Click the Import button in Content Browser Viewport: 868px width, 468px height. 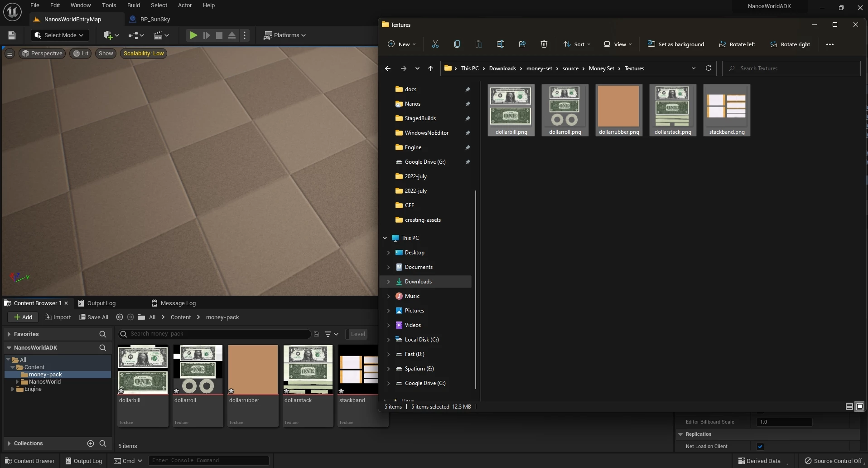tap(58, 317)
